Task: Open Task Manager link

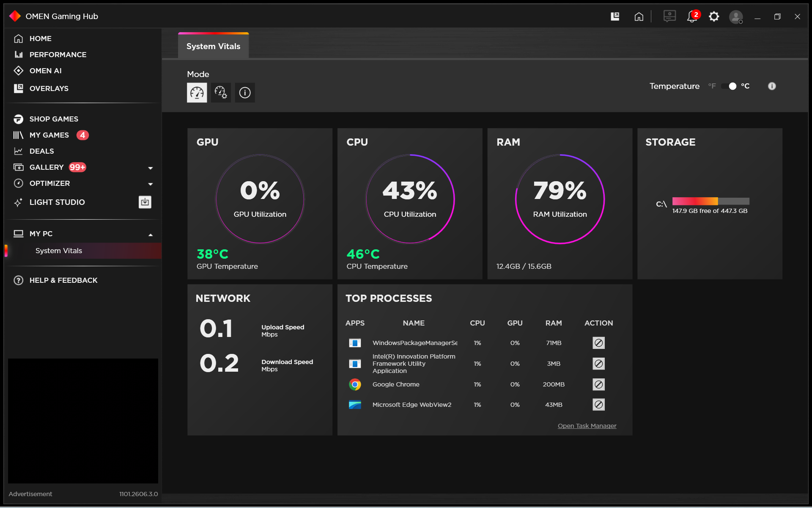Action: (x=587, y=426)
